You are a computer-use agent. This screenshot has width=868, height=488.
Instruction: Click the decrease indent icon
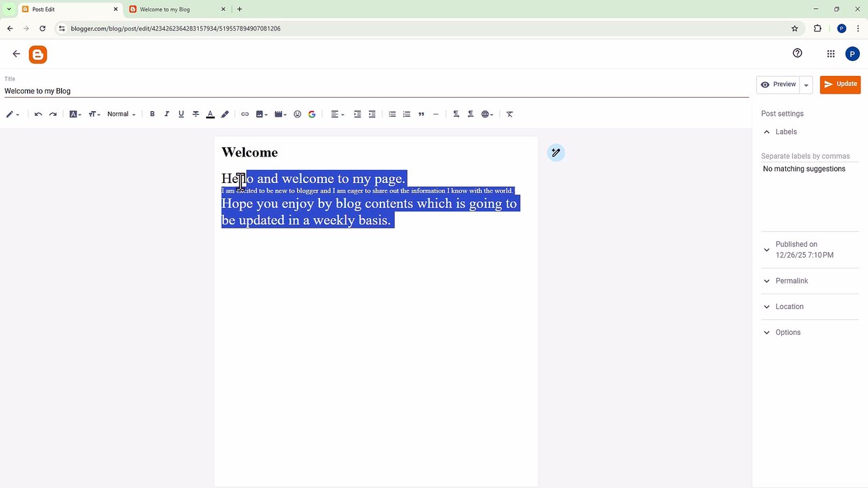tap(372, 115)
